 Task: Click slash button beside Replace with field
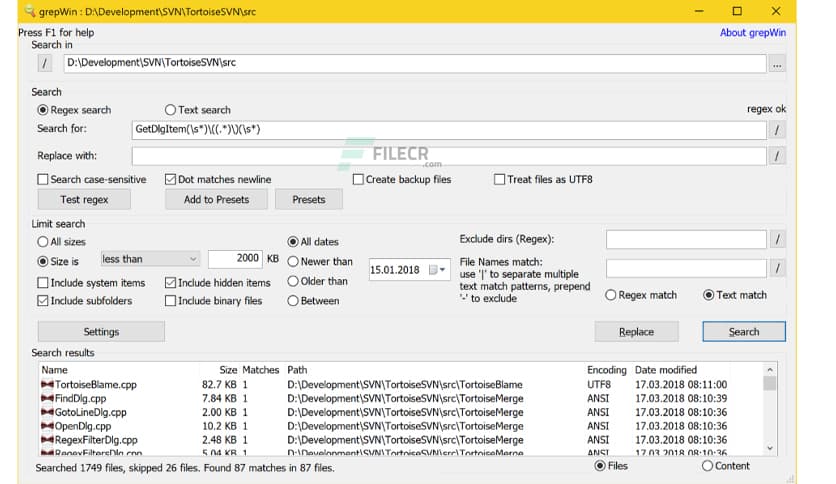(x=777, y=156)
